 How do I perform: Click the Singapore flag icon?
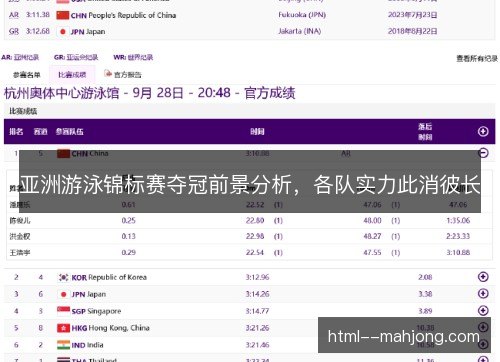click(63, 311)
